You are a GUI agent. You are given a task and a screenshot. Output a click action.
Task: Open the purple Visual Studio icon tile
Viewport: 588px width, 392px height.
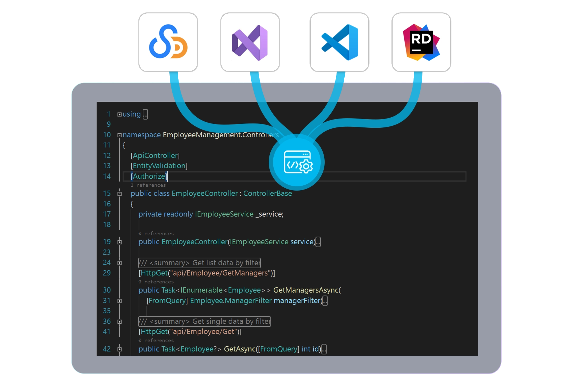tap(250, 42)
